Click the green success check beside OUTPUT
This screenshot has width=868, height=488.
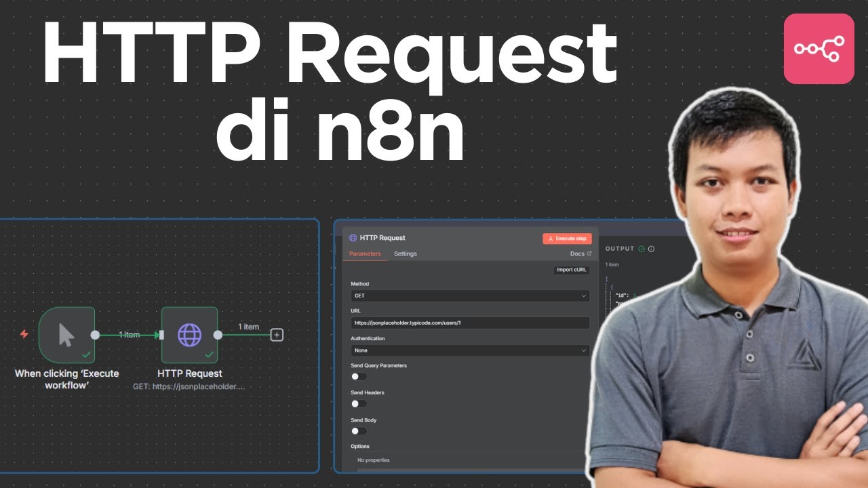(642, 249)
